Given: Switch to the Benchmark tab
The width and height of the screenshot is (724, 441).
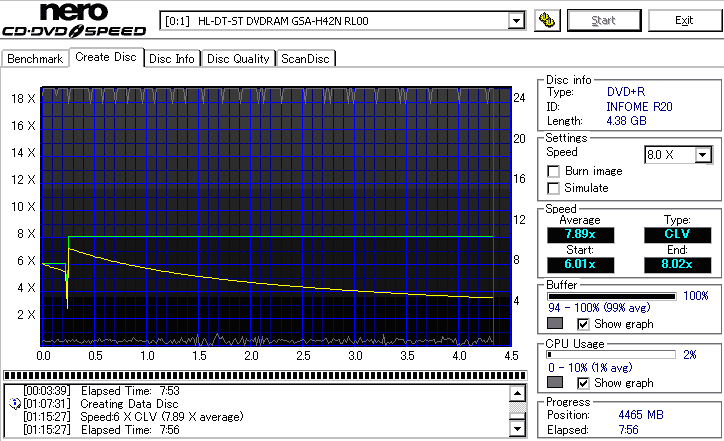Looking at the screenshot, I should (x=35, y=59).
